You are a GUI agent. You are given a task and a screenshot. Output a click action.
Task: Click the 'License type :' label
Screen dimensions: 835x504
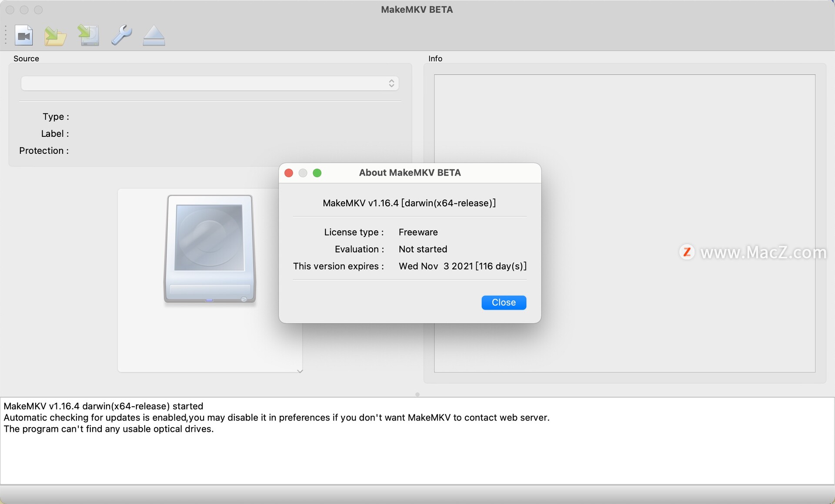click(354, 232)
